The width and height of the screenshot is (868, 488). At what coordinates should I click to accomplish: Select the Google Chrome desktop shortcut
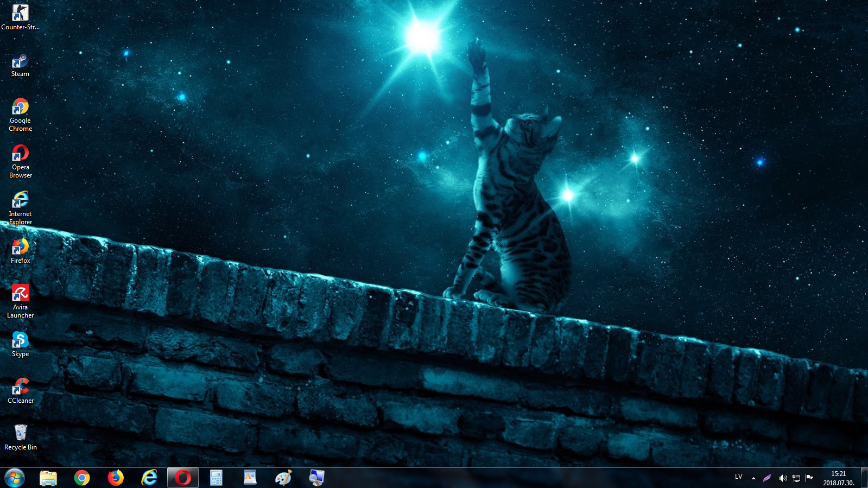pyautogui.click(x=20, y=115)
